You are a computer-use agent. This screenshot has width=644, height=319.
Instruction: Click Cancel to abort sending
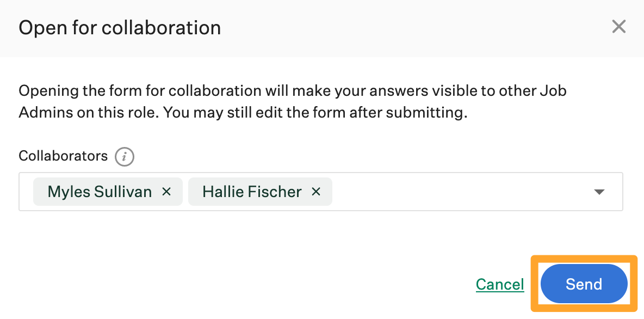click(x=499, y=284)
